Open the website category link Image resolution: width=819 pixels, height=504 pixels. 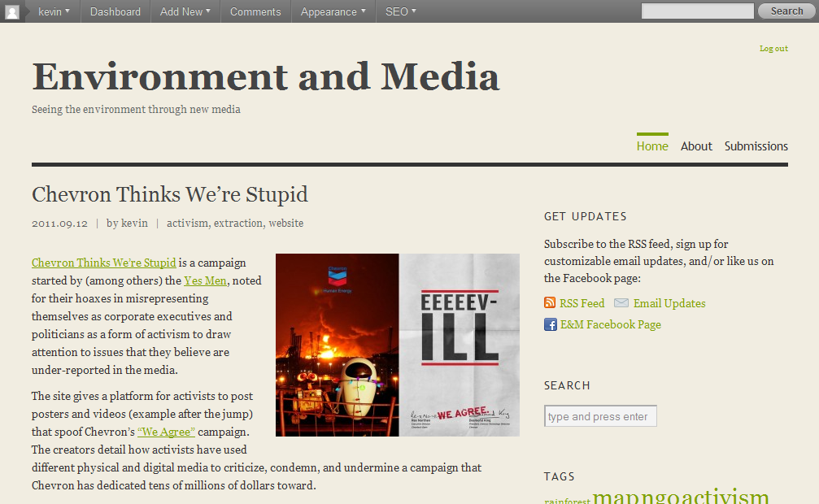[x=285, y=223]
